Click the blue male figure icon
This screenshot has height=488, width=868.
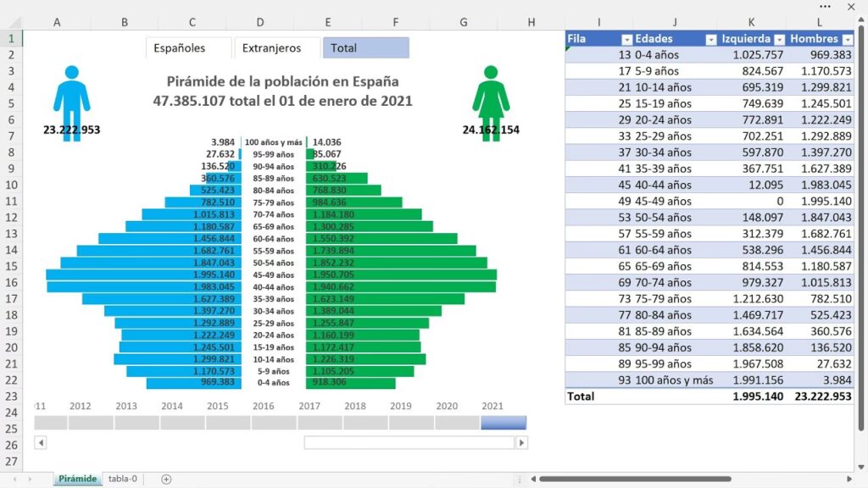click(71, 92)
